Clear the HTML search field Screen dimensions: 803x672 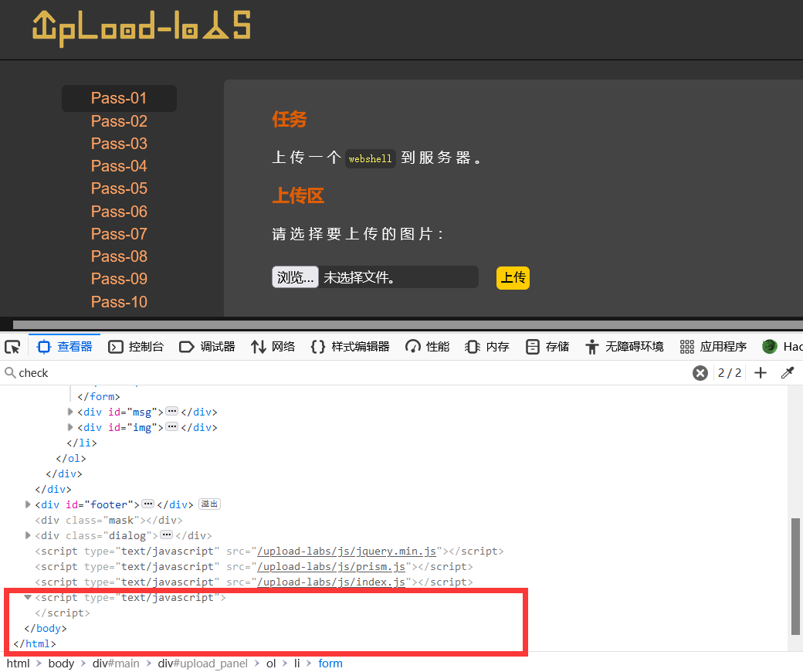click(x=700, y=372)
